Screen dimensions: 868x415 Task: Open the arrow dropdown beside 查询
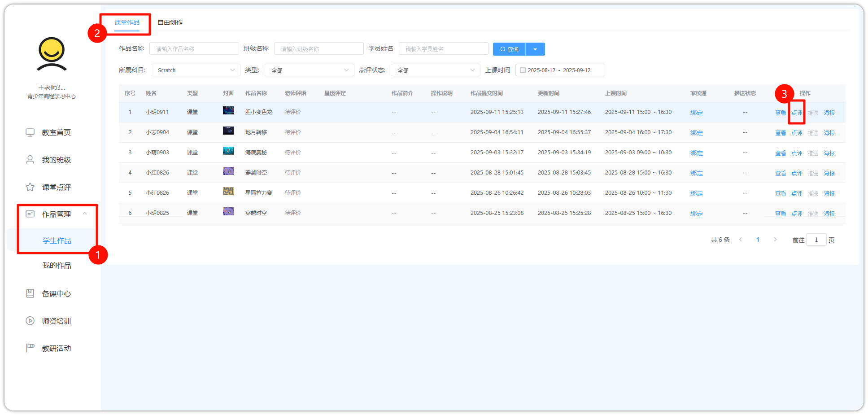535,49
